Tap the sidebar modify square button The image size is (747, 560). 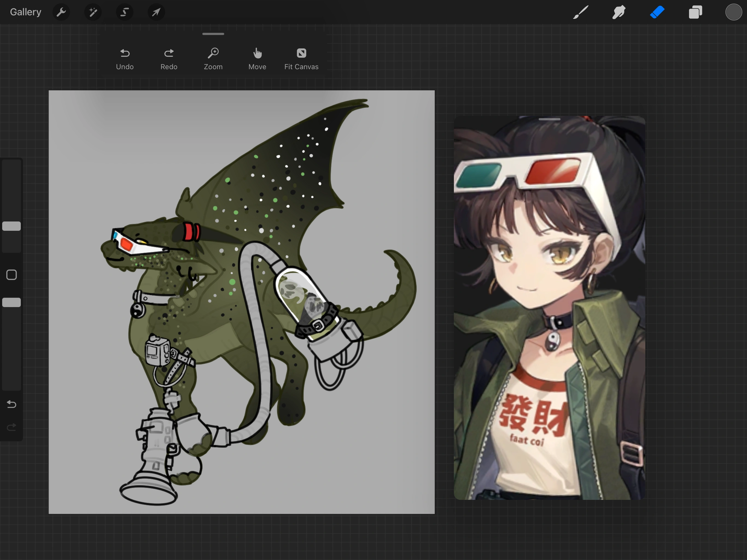click(x=11, y=275)
